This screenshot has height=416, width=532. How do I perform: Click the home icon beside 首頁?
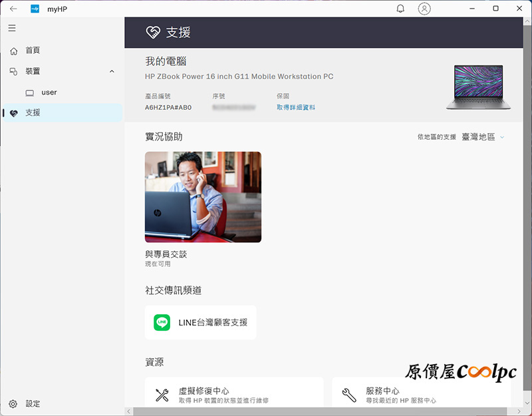coord(13,51)
